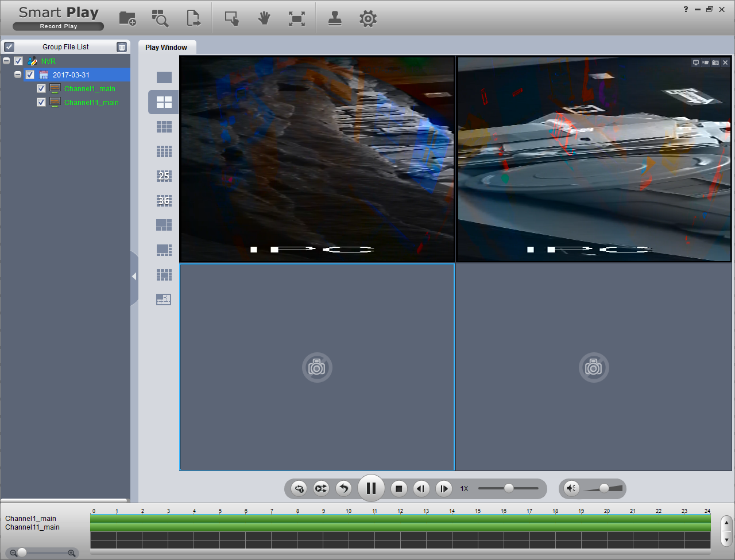Collapse the 2017-03-31 tree node
Image resolution: width=735 pixels, height=560 pixels.
(18, 75)
